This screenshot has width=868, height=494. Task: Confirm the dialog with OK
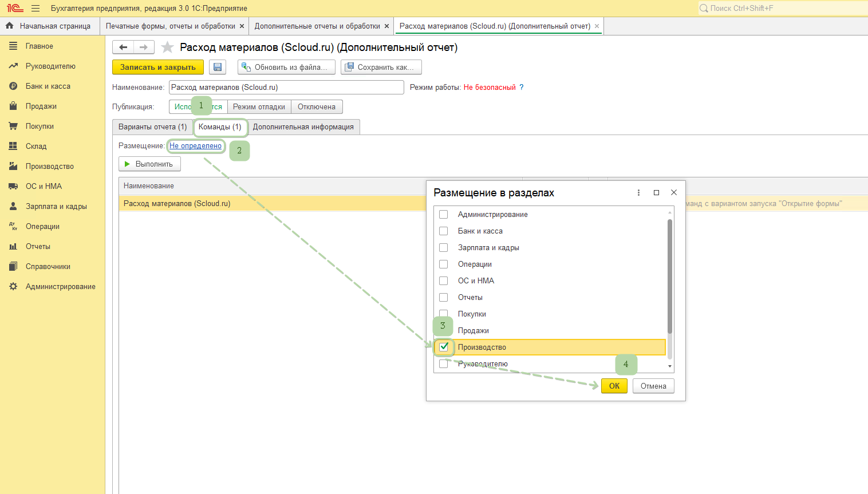click(614, 386)
